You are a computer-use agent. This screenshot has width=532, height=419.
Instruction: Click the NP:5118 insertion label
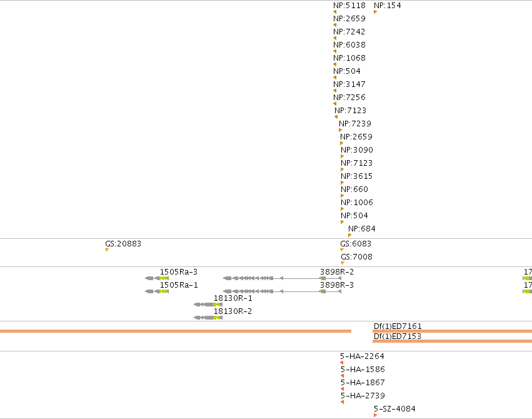coord(349,6)
